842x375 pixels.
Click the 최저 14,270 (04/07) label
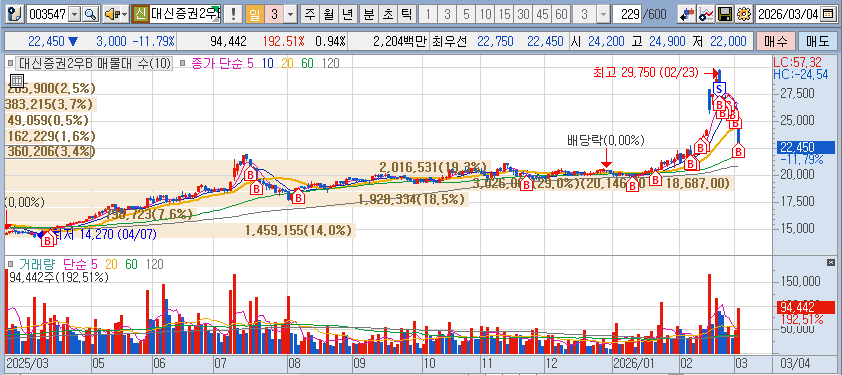tap(106, 234)
